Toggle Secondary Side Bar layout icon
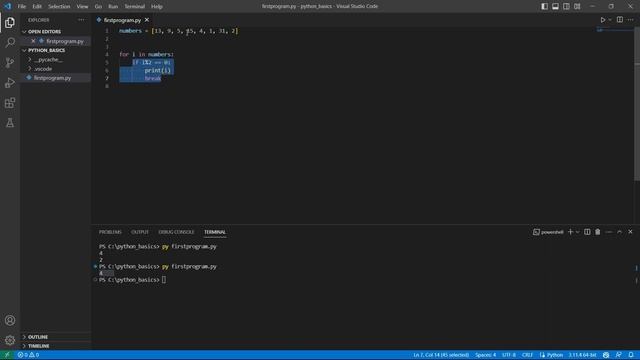 pyautogui.click(x=566, y=6)
